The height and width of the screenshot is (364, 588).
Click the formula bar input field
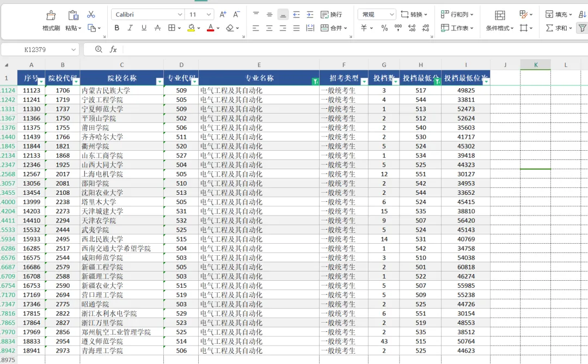coord(354,50)
